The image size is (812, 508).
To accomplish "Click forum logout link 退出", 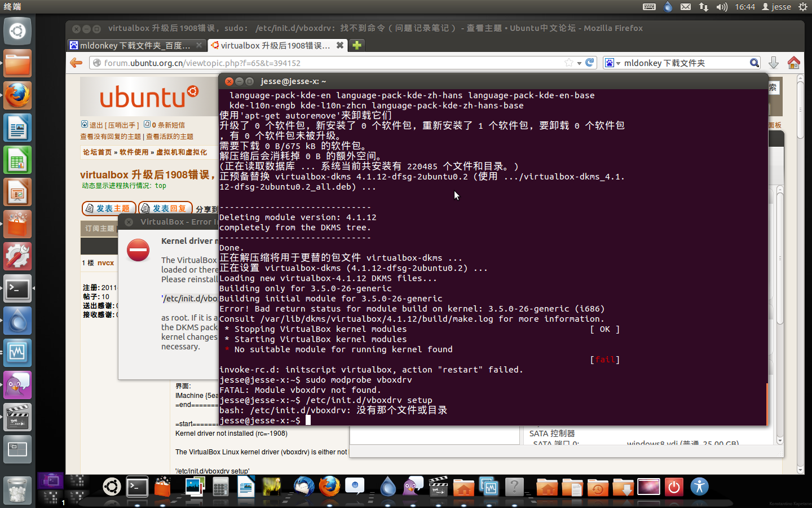I will tap(96, 125).
